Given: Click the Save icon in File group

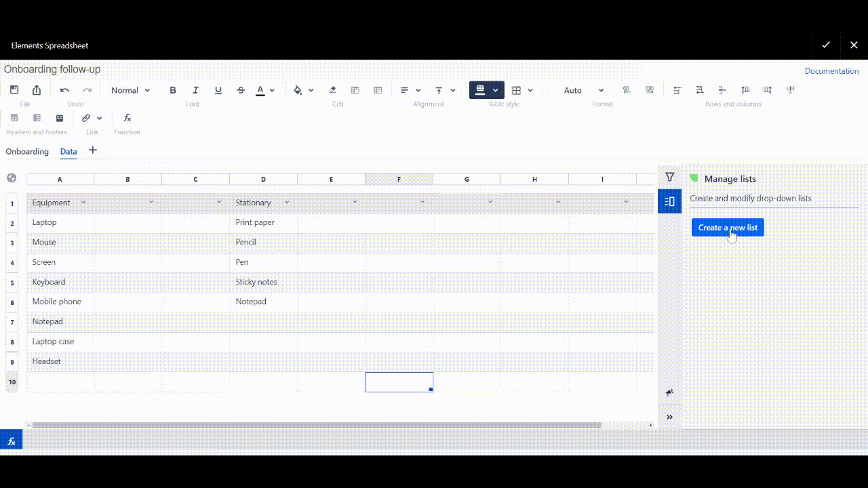Looking at the screenshot, I should coord(14,90).
